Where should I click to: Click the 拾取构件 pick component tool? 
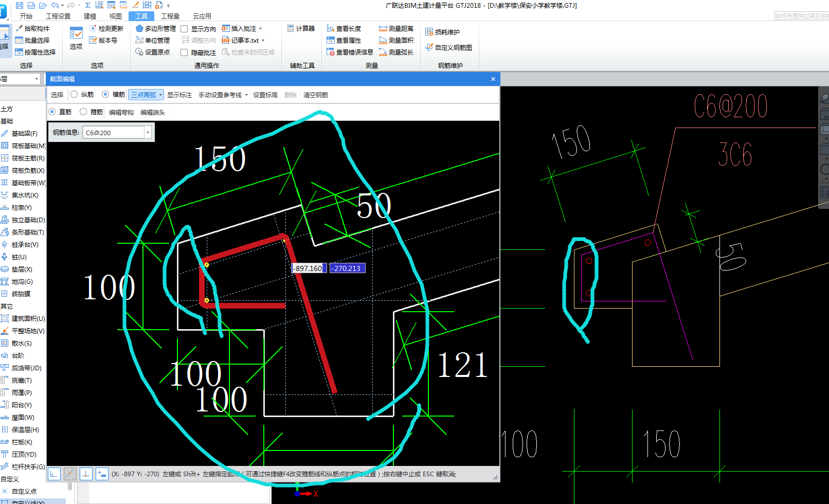pos(32,28)
